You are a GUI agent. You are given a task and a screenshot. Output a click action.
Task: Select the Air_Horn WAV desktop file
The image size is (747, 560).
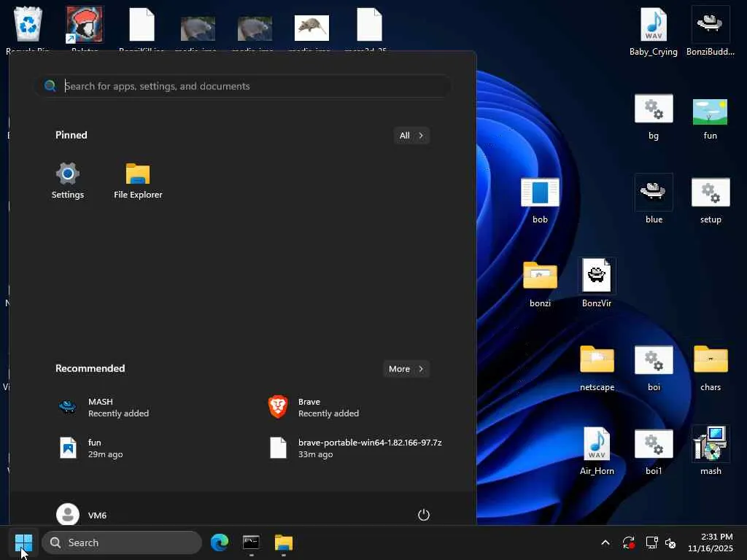point(597,452)
